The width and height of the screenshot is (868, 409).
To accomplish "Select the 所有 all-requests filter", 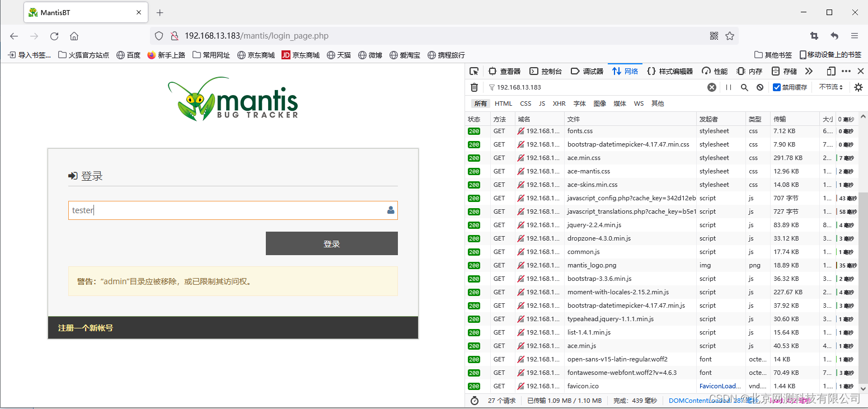I will pyautogui.click(x=480, y=104).
